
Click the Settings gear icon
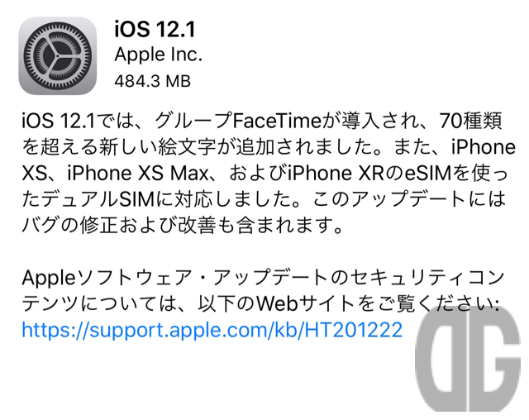57,55
